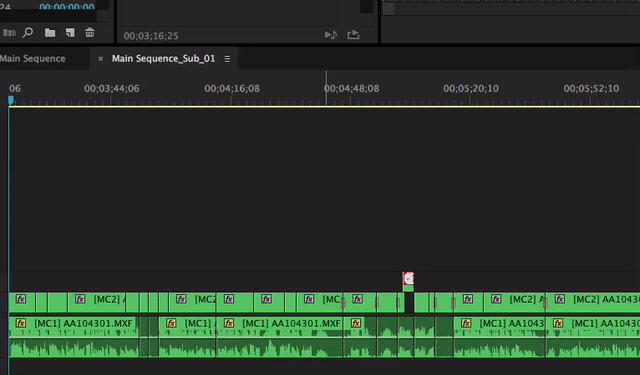Click fx badge on MC1 AA104301.MXF first clip
The image size is (640, 375).
(20, 324)
